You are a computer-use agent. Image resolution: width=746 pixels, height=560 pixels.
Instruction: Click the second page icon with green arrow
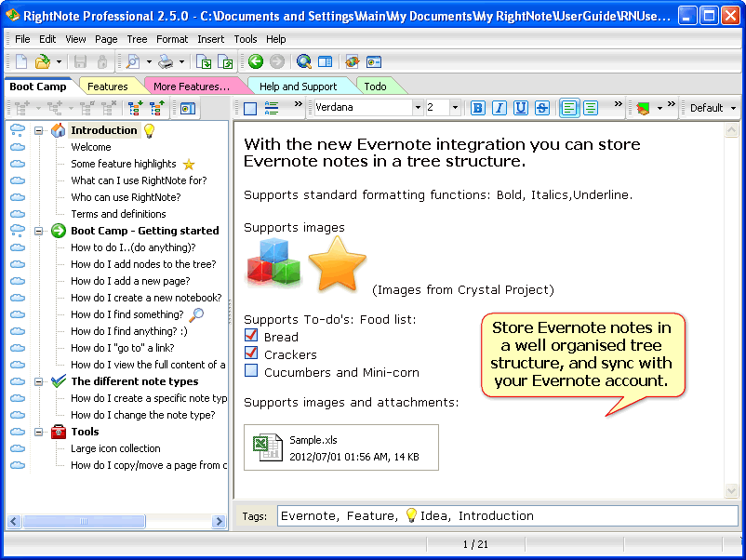point(225,61)
